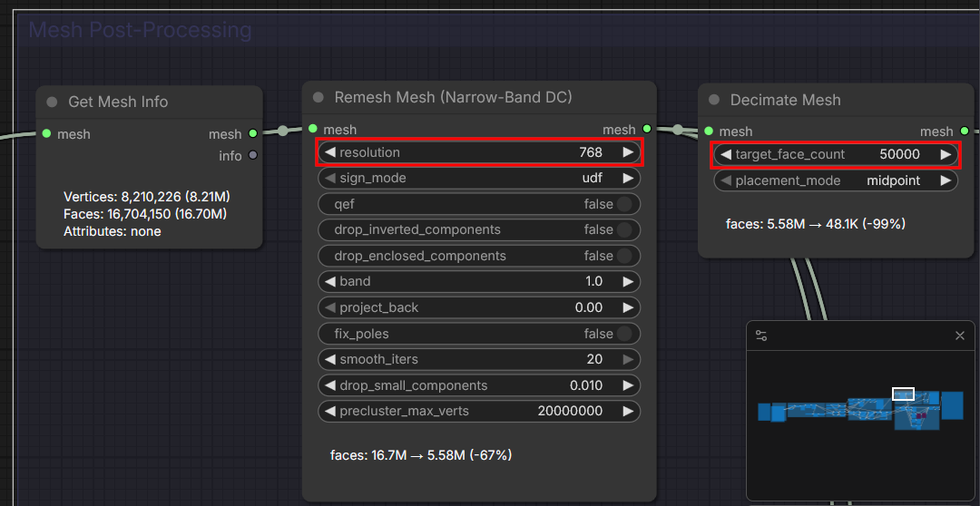Click info output port on Get Mesh Info
The width and height of the screenshot is (980, 506).
tap(252, 155)
